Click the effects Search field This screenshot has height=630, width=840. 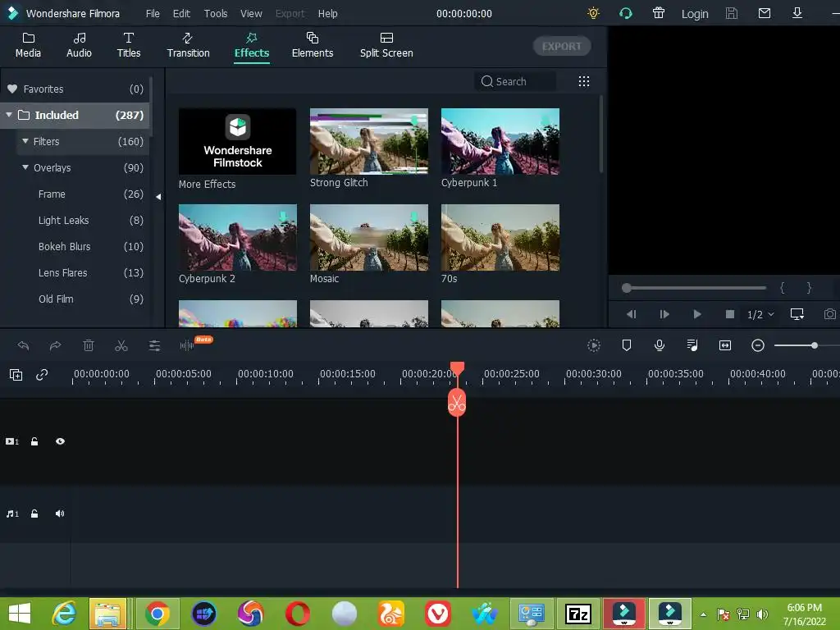point(515,81)
